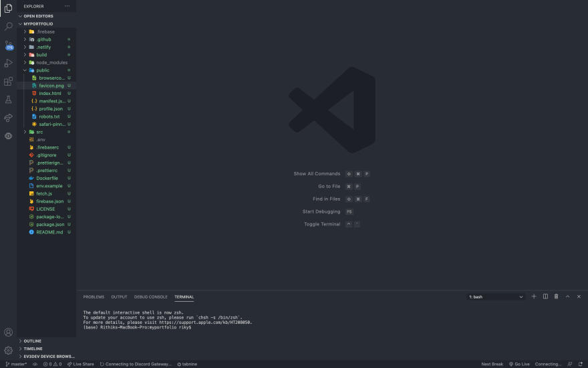Click the master branch status item
Viewport: 588px width, 368px height.
click(x=16, y=364)
